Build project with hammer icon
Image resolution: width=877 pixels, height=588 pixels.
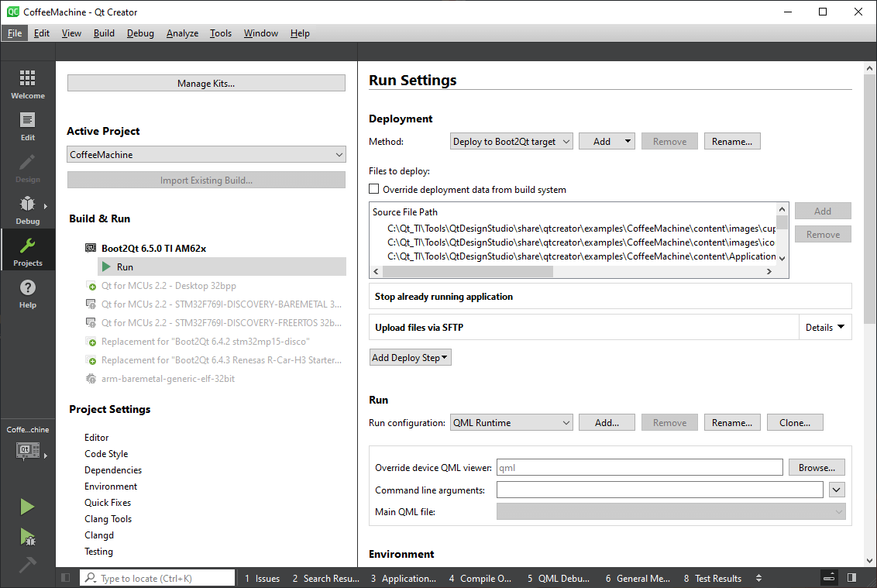27,565
